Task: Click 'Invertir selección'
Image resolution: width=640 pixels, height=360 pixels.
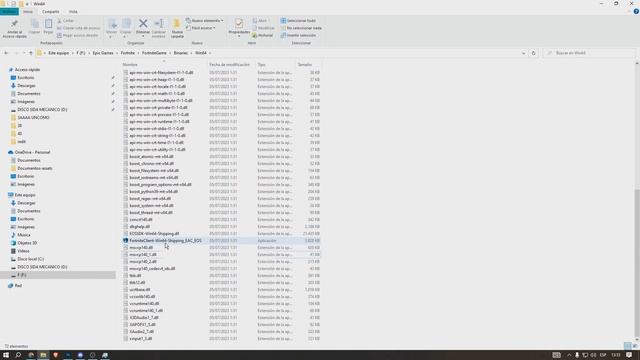Action: coord(298,35)
